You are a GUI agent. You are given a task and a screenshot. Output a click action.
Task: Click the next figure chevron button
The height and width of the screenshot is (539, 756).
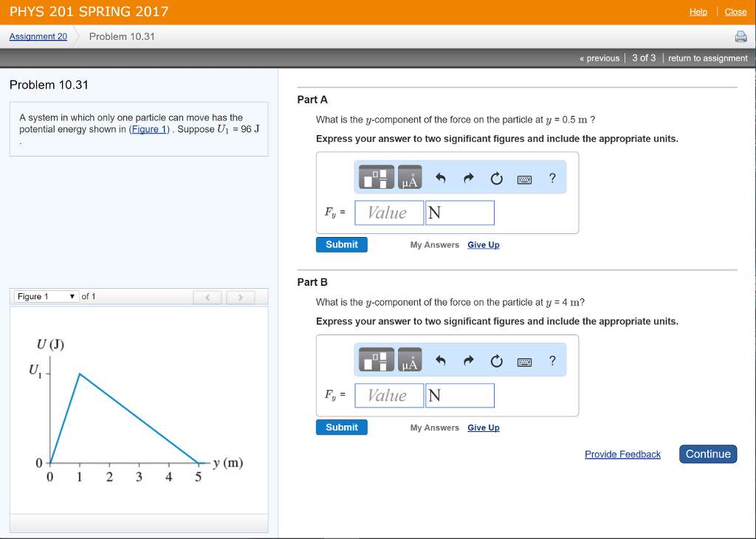point(241,296)
